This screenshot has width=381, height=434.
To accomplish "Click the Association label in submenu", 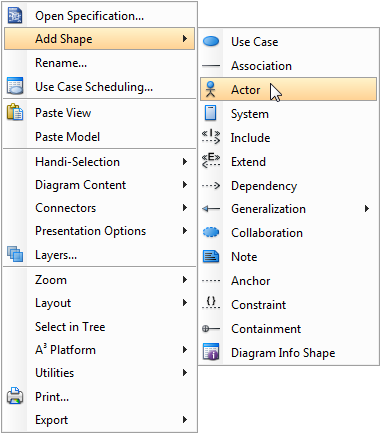I will (261, 66).
